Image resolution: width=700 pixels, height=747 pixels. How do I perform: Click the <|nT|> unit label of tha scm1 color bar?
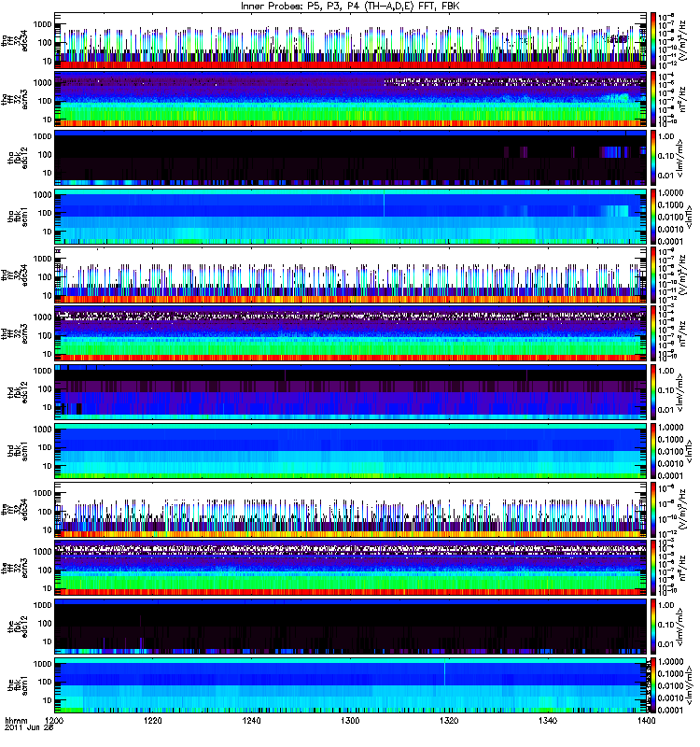(x=689, y=217)
